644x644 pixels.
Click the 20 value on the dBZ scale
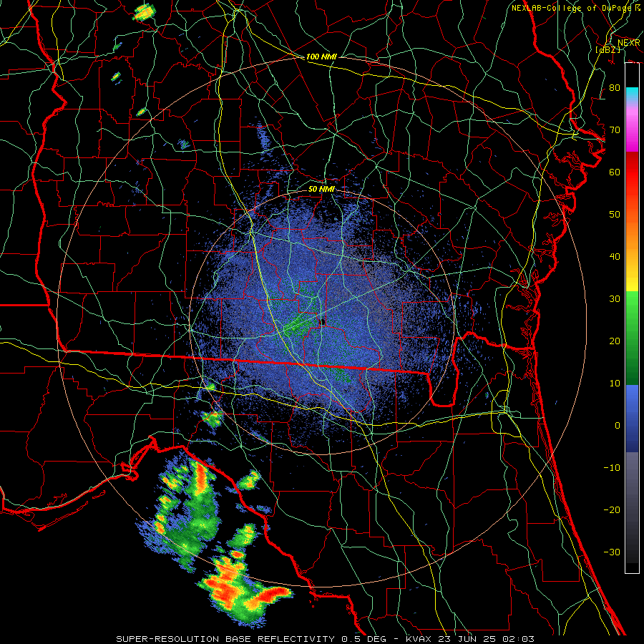click(615, 341)
